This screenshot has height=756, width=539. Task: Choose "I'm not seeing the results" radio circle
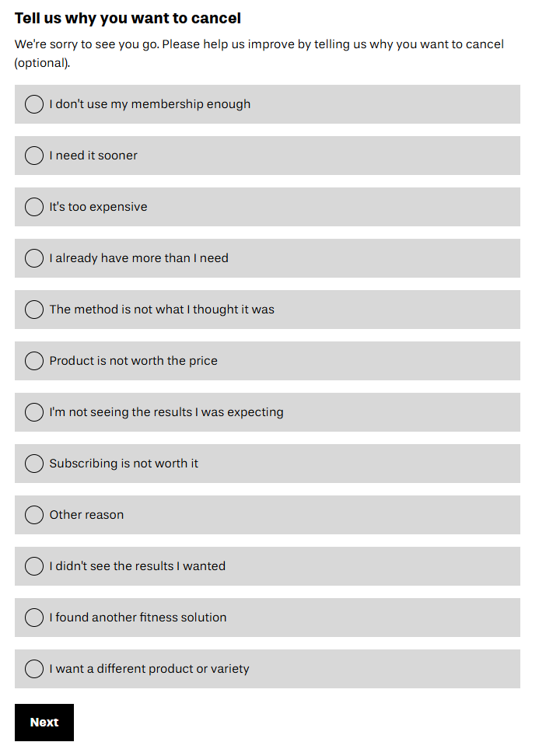[34, 412]
